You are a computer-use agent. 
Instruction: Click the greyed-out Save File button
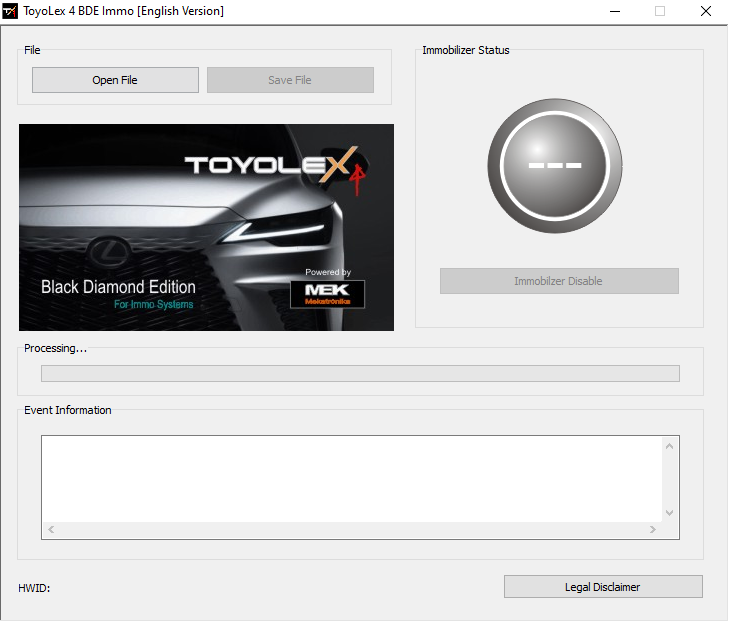tap(290, 80)
